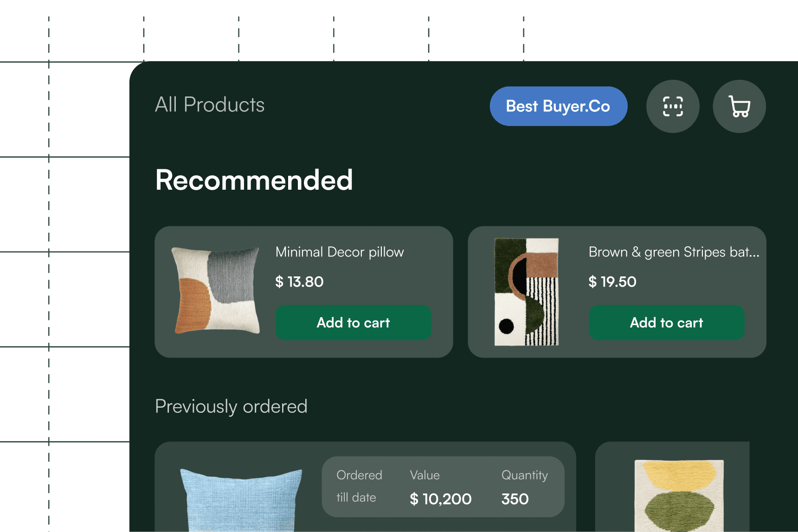The width and height of the screenshot is (798, 532).
Task: Open the brown and green striped rug image
Action: 527,292
